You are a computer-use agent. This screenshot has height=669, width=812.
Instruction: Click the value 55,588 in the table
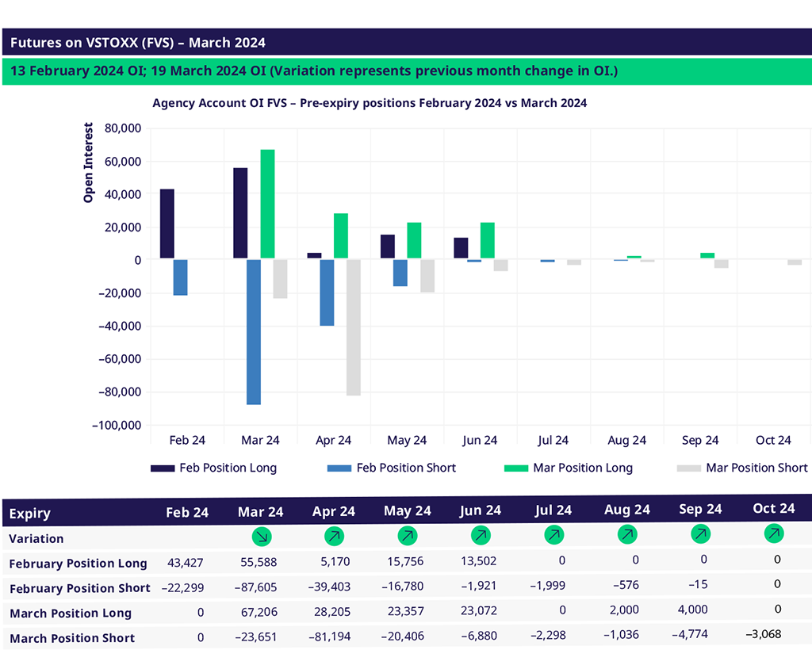point(259,562)
